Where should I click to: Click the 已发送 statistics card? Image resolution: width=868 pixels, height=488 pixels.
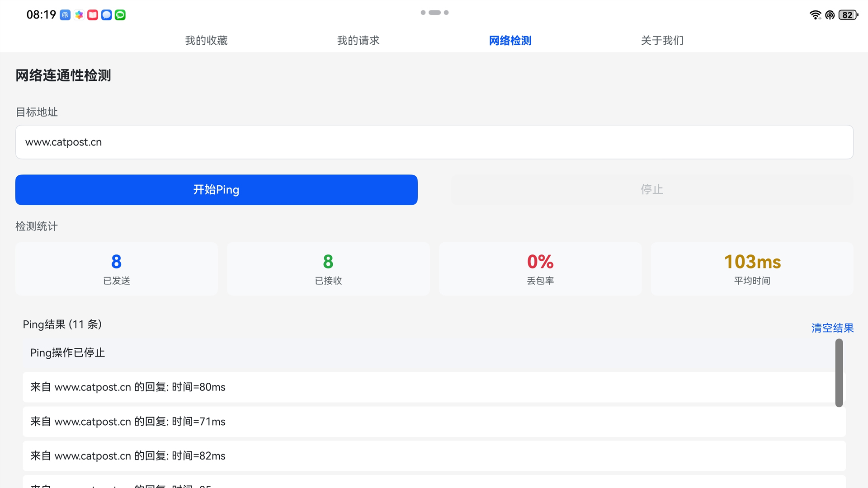[x=116, y=268]
